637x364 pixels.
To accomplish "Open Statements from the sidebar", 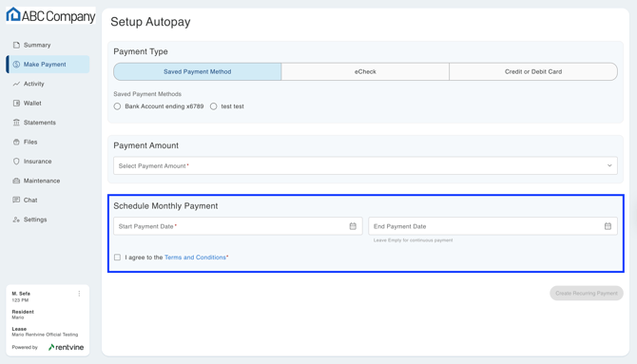I will tap(48, 123).
